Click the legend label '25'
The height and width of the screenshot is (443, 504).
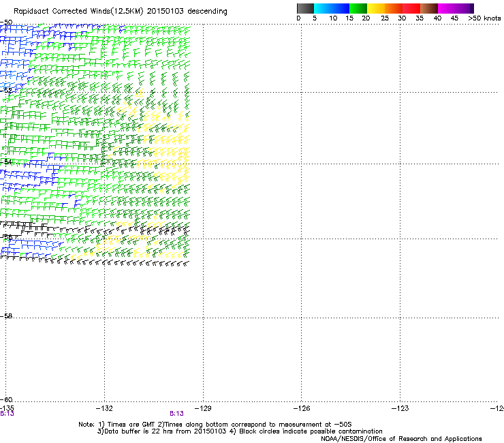click(385, 18)
